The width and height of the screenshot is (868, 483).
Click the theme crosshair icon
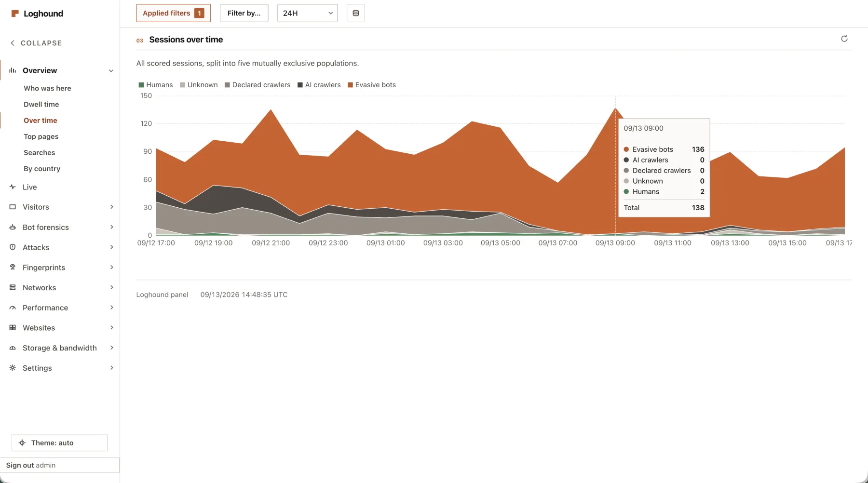tap(22, 443)
